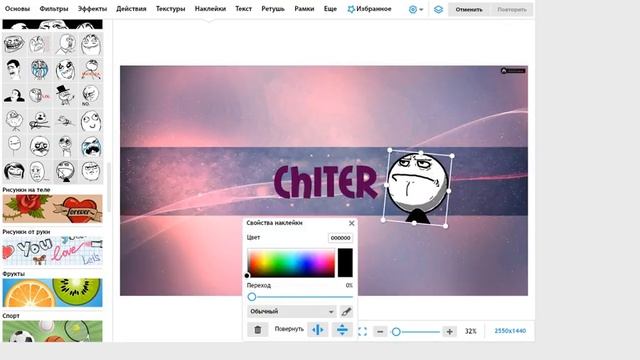Zoom out with the minus button

click(380, 331)
